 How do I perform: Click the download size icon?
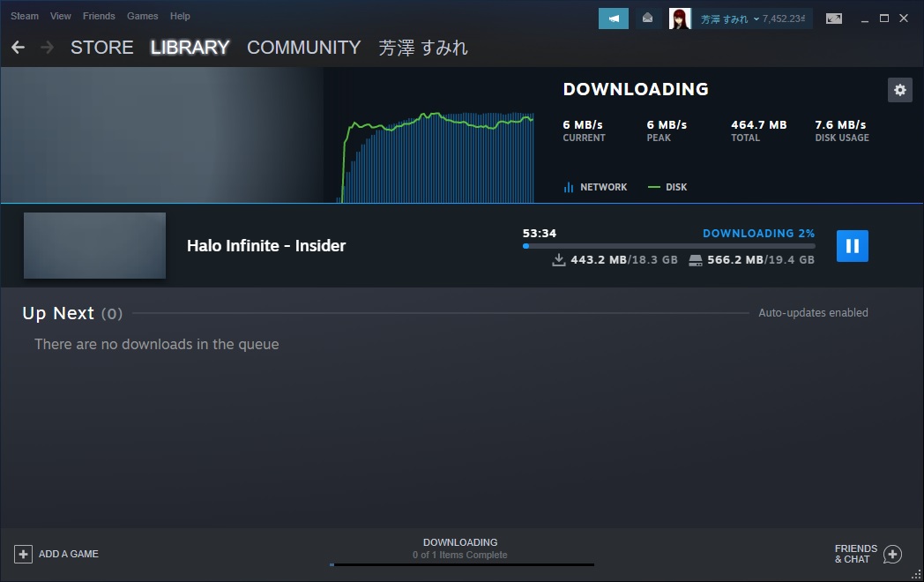point(559,259)
